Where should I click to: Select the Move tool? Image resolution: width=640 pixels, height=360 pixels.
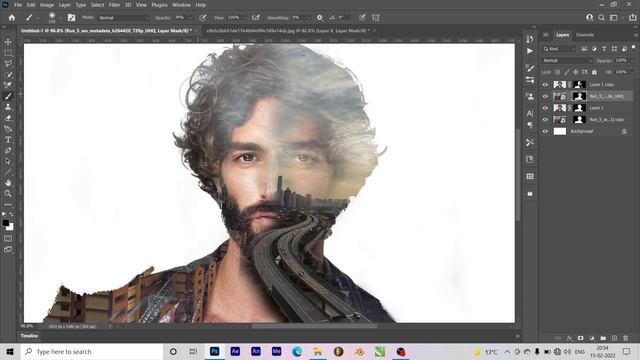pyautogui.click(x=8, y=42)
